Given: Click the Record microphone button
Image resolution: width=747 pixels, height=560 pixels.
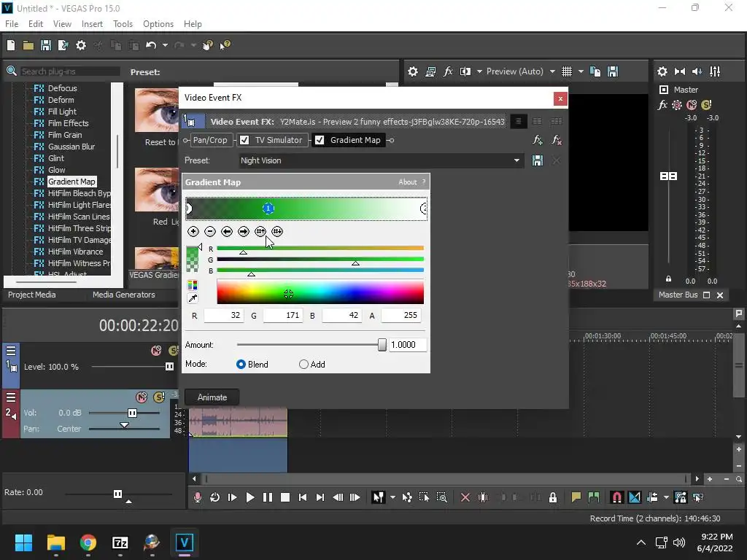Looking at the screenshot, I should click(197, 497).
